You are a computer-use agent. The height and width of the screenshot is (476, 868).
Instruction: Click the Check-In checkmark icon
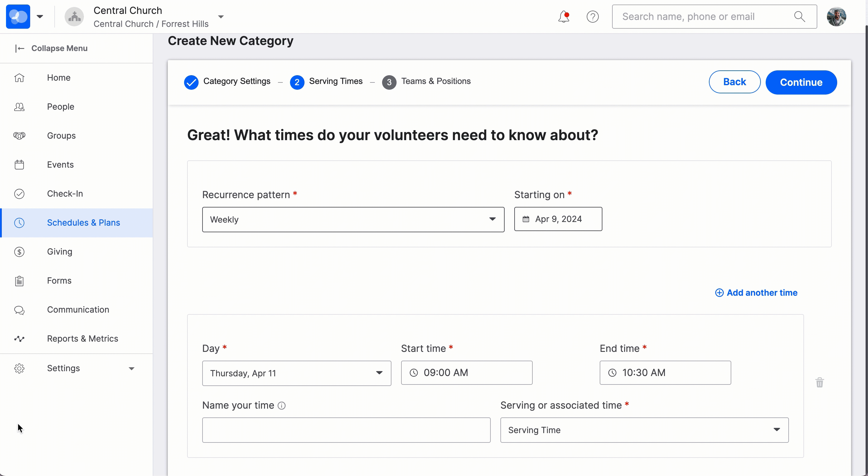click(19, 194)
